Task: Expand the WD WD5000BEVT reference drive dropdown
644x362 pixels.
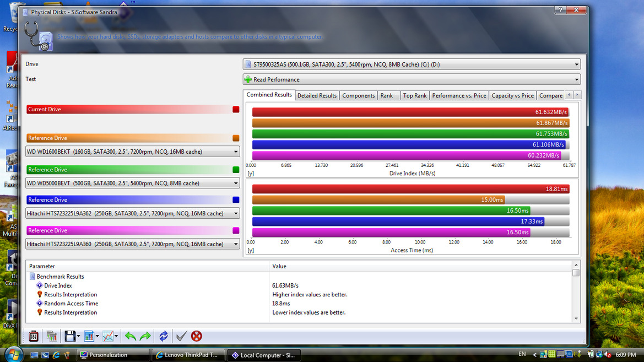Action: click(x=236, y=183)
